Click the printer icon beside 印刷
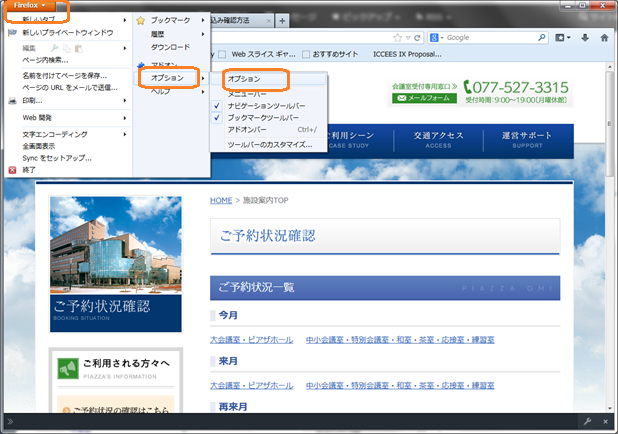Screen dimensions: 618x434 point(13,101)
